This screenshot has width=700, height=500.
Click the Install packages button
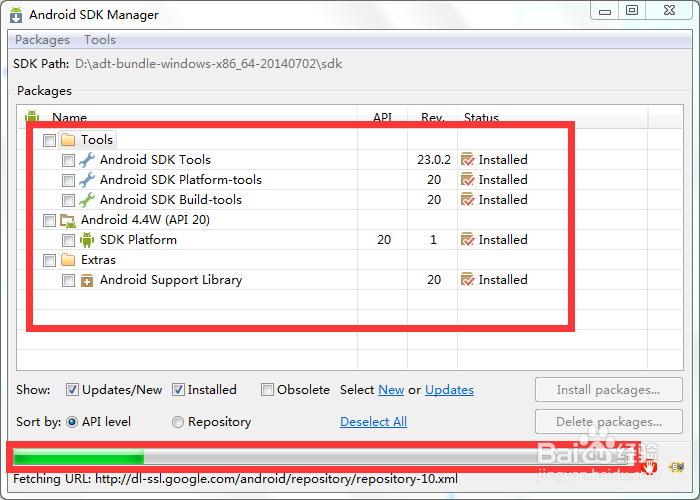coord(608,390)
